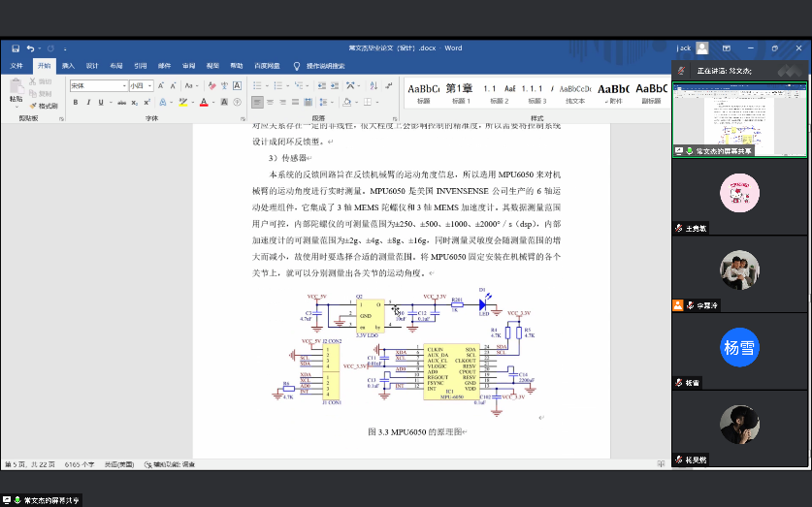
Task: Open the 百度网盘 tab
Action: (x=267, y=66)
